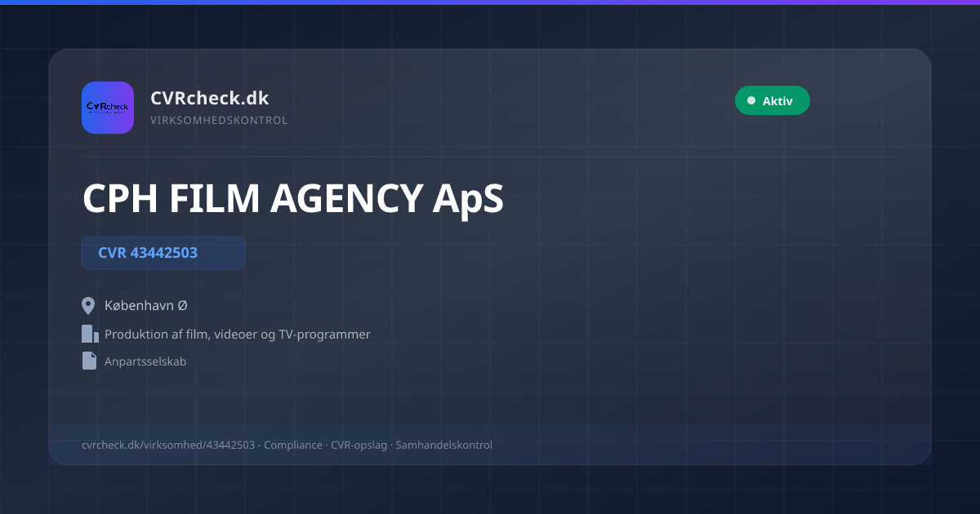Screen dimensions: 980x514
Task: Click the CPH FILM AGENCY ApS heading
Action: point(293,198)
